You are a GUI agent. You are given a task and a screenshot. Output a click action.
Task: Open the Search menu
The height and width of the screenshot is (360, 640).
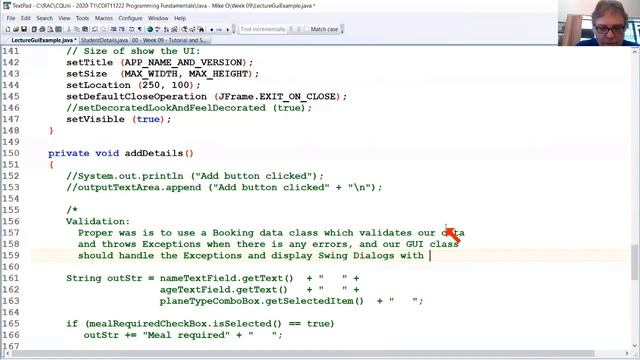(x=44, y=18)
